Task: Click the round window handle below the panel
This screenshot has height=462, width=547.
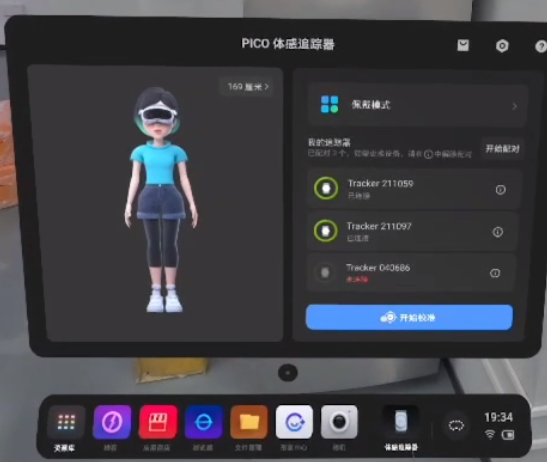Action: tap(288, 373)
